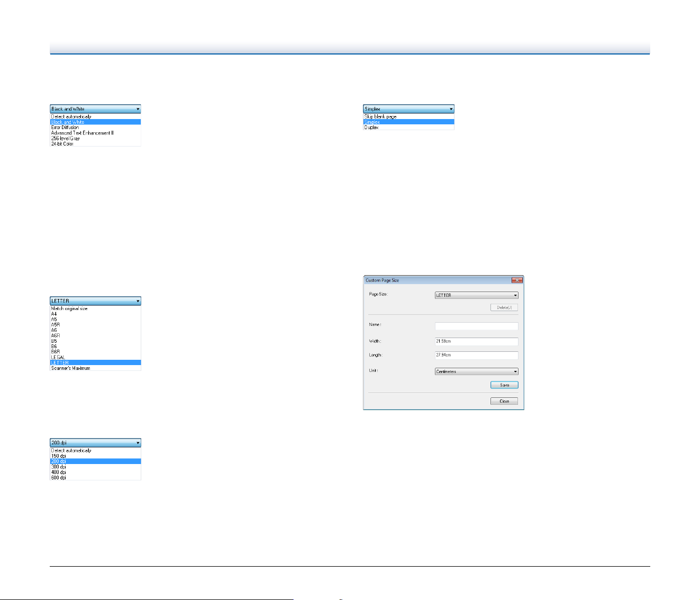Select highlighted Black and White list entry

pyautogui.click(x=95, y=122)
